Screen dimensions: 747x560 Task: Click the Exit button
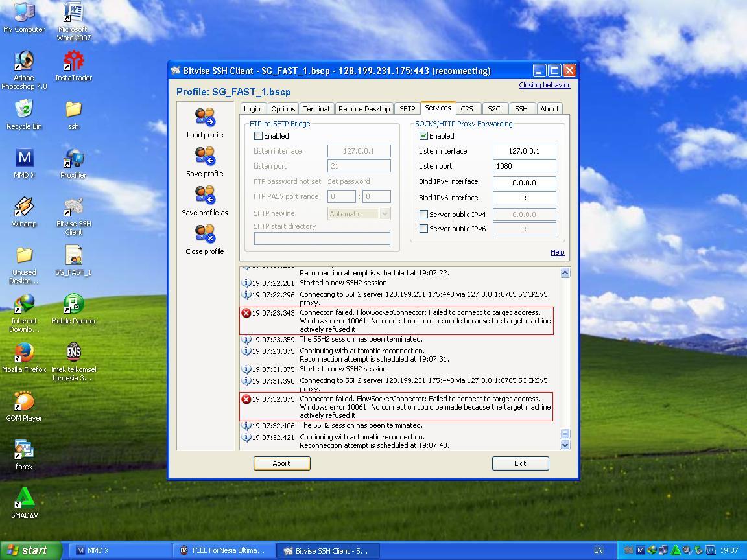coord(520,463)
